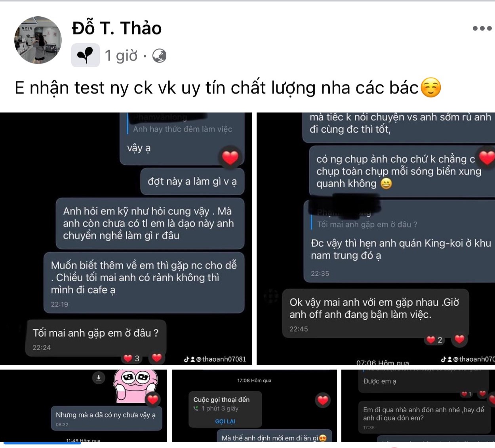Open the second screenshot mentioning King-koi

point(376,238)
